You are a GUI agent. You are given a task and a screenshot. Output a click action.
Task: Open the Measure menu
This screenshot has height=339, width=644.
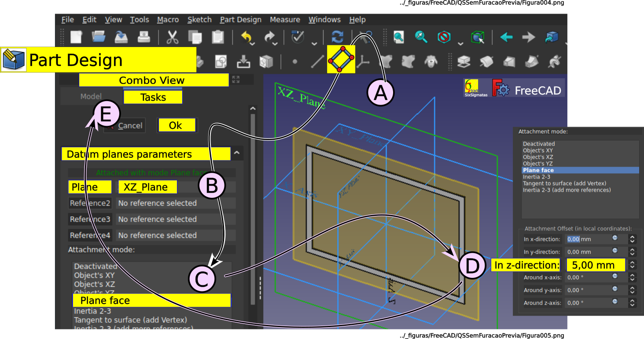coord(285,19)
